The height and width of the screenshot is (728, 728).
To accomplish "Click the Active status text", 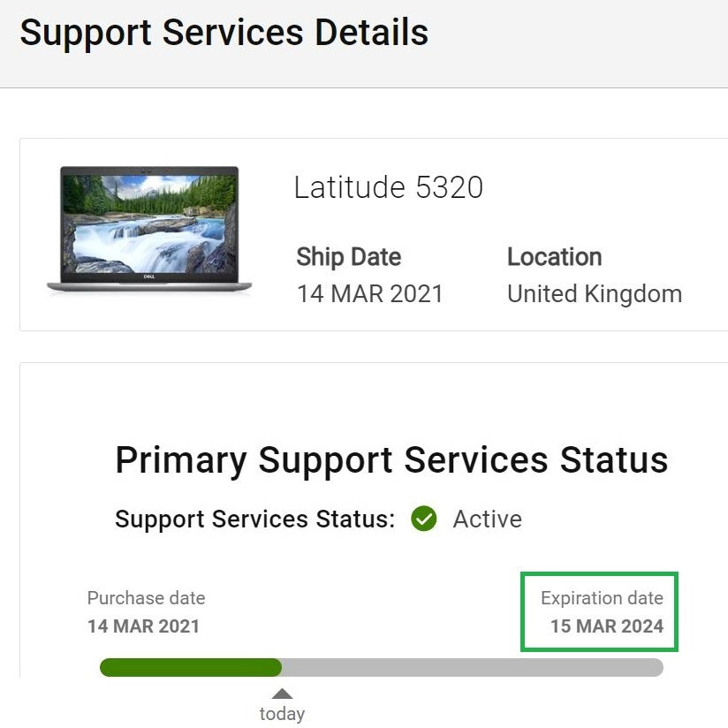I will tap(487, 519).
